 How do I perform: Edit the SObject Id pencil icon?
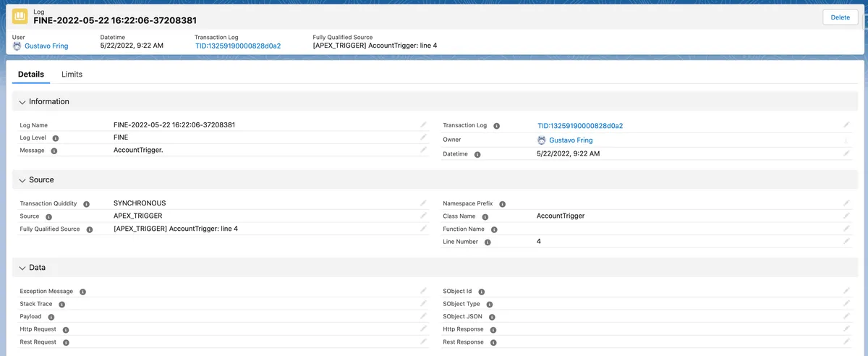(846, 291)
